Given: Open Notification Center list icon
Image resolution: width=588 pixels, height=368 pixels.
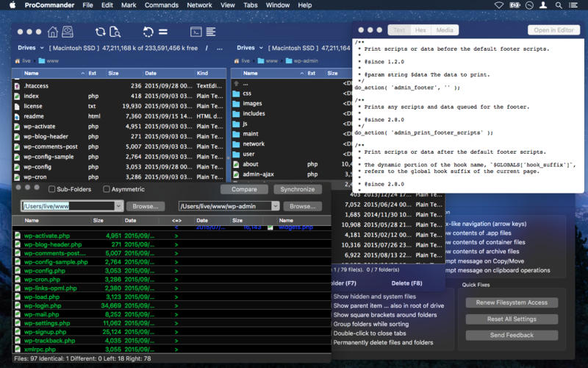Looking at the screenshot, I should click(x=573, y=5).
